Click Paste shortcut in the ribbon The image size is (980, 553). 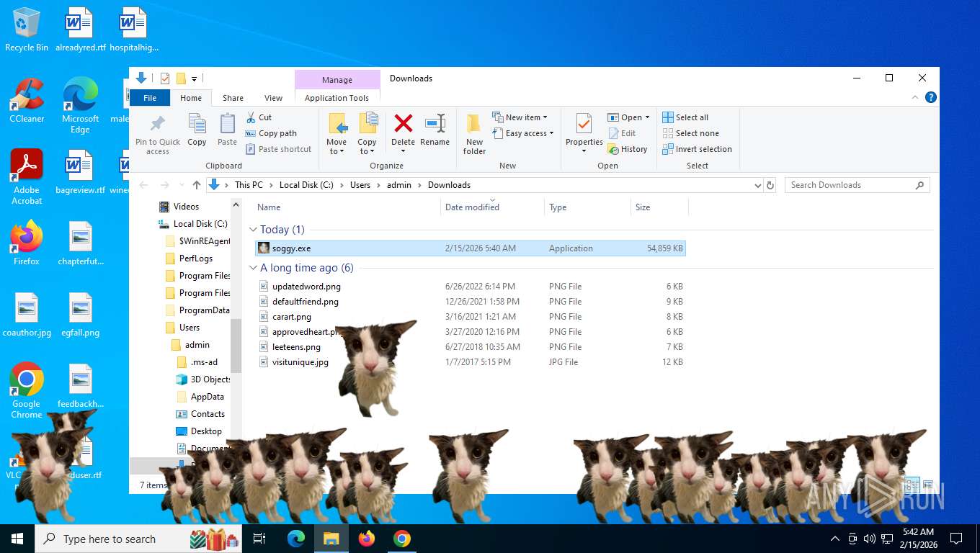pos(278,149)
